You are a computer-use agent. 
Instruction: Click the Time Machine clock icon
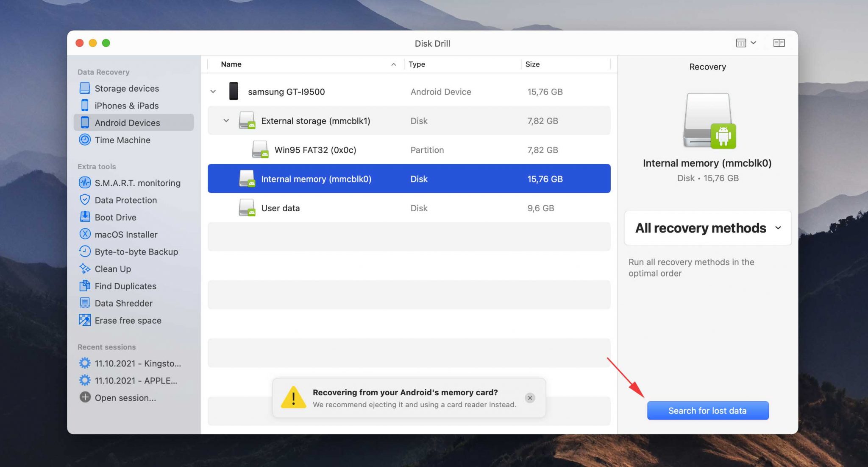point(85,140)
